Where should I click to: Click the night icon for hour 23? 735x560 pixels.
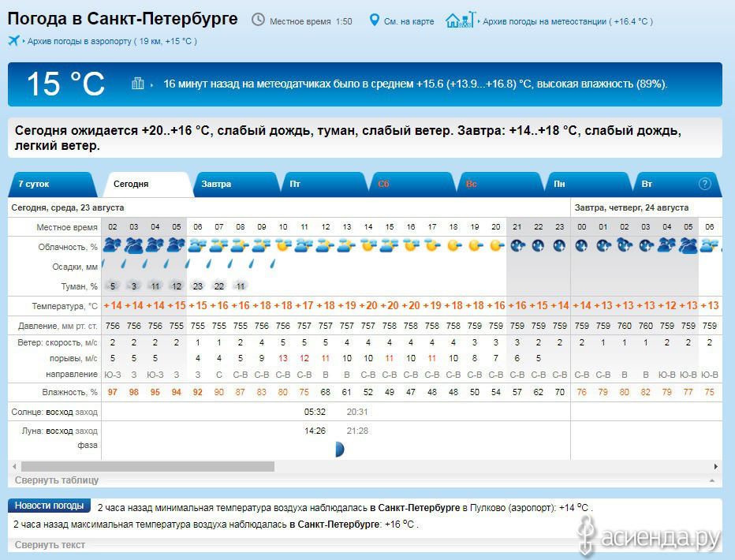[560, 245]
